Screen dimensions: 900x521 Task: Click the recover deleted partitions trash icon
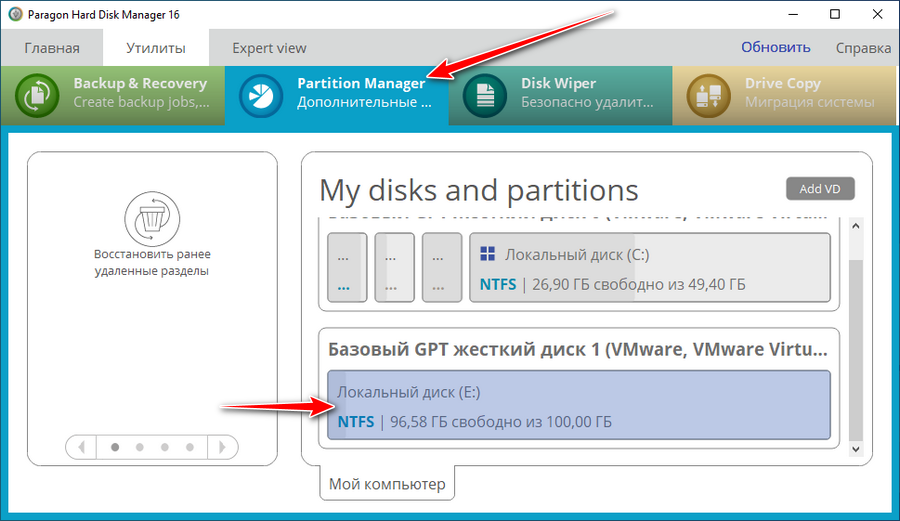pyautogui.click(x=152, y=219)
